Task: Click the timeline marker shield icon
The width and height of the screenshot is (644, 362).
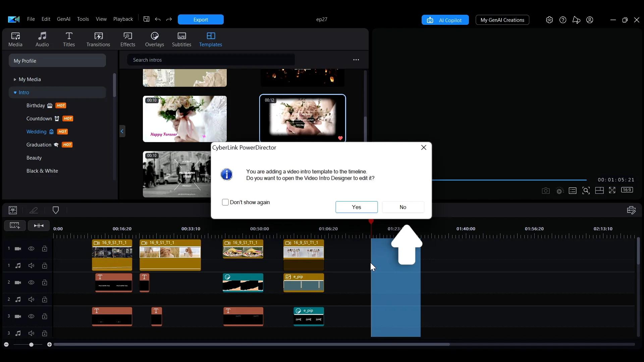Action: tap(56, 210)
